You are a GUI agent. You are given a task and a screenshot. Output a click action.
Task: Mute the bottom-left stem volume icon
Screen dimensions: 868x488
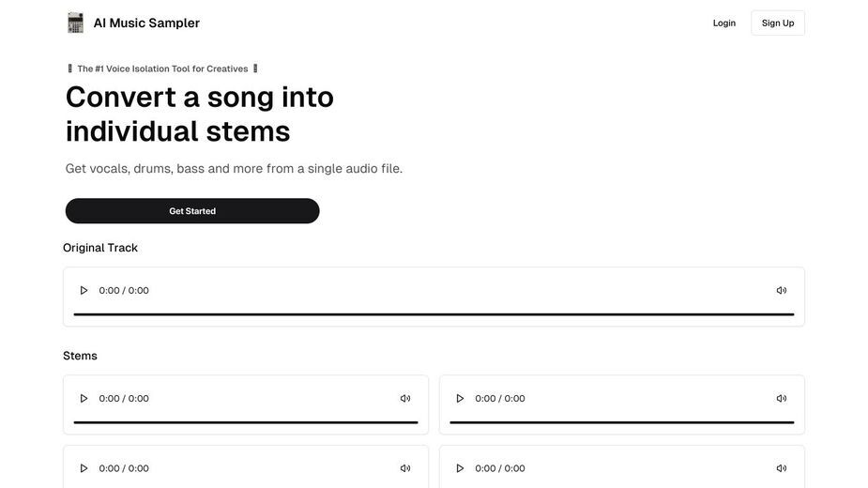(405, 468)
